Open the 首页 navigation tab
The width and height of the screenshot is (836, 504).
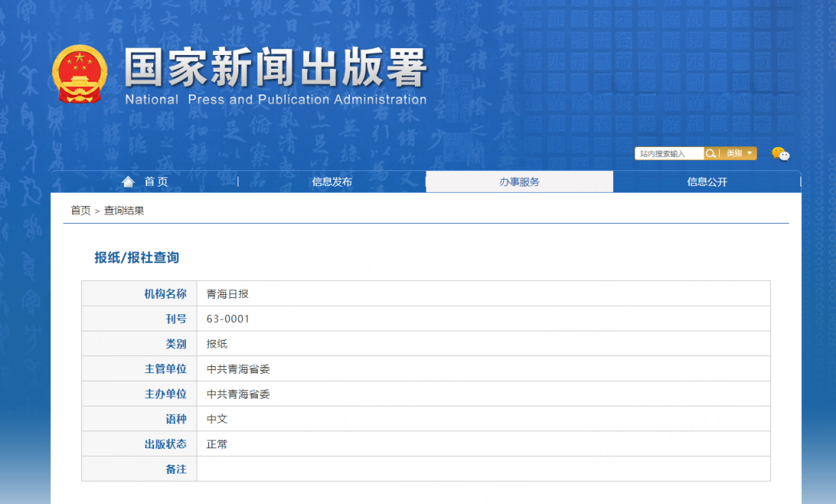[x=145, y=182]
